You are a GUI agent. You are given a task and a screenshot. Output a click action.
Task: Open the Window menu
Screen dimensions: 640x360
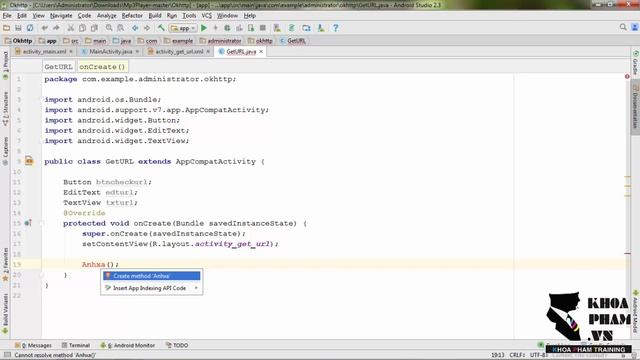coord(227,16)
